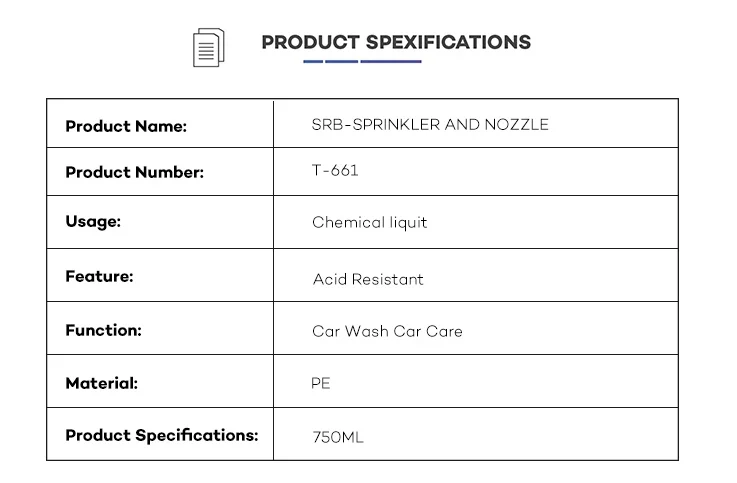Select the PE material value
The width and height of the screenshot is (737, 483).
pos(321,383)
